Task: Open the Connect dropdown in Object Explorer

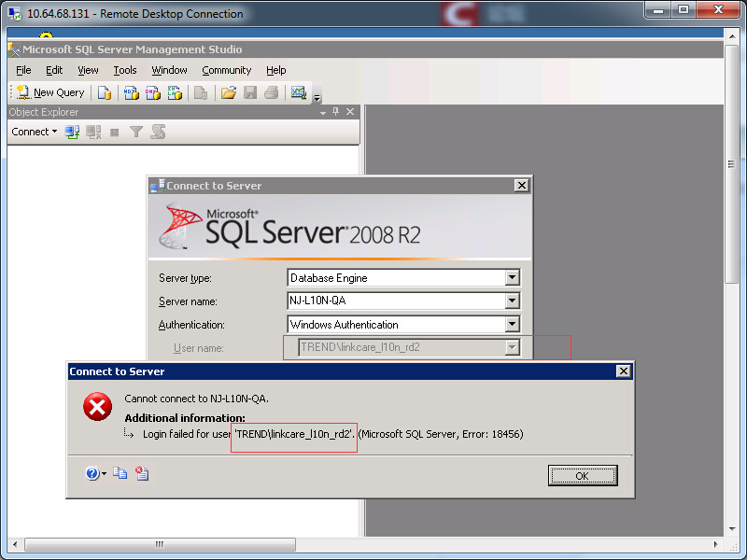Action: tap(35, 132)
